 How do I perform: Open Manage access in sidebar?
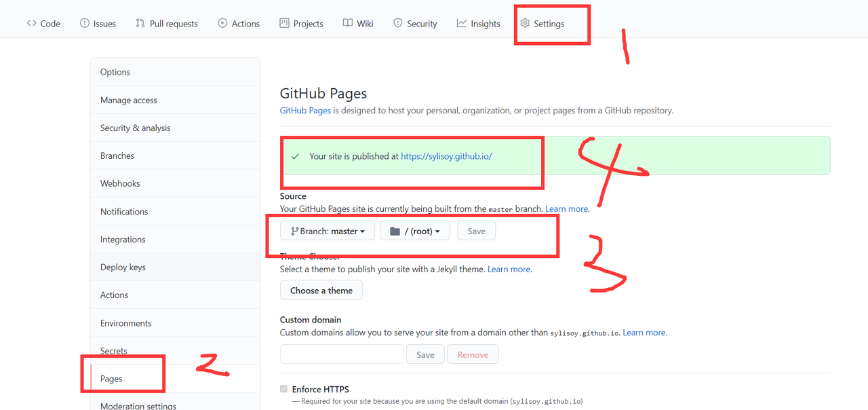click(175, 100)
